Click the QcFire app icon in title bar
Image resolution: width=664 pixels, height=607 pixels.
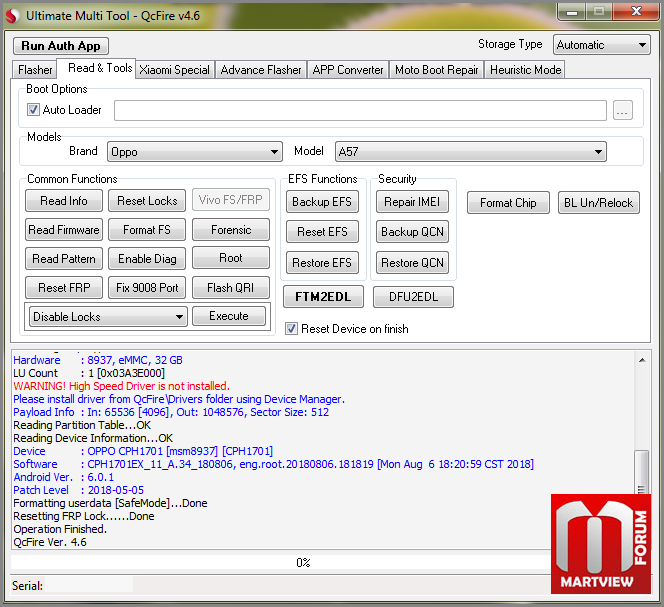point(13,16)
